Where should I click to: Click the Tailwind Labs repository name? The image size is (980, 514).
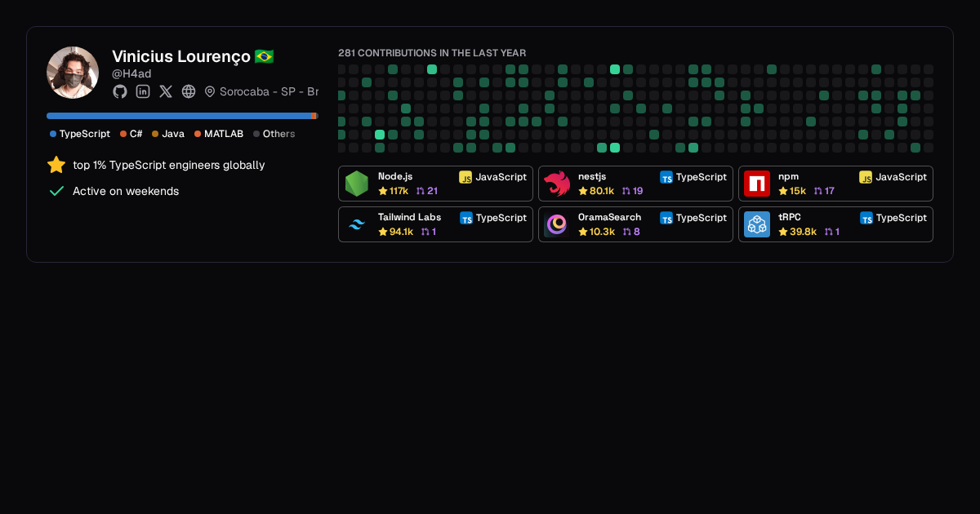(409, 217)
